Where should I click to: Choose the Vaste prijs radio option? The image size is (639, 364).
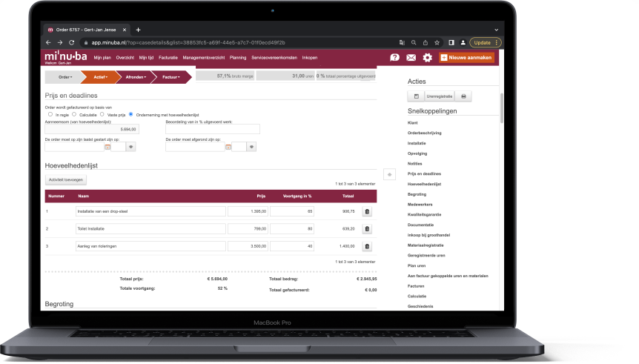point(103,114)
